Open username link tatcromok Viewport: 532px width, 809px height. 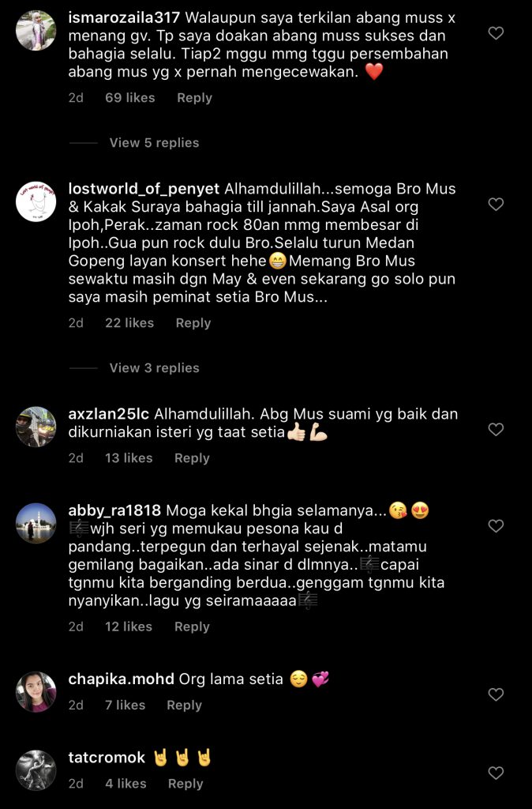point(107,758)
